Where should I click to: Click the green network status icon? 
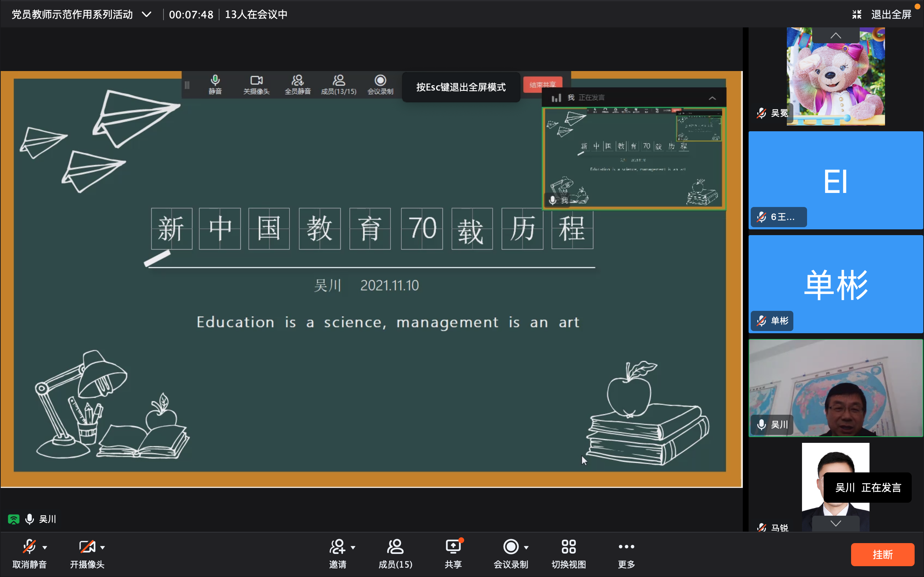[x=14, y=519]
